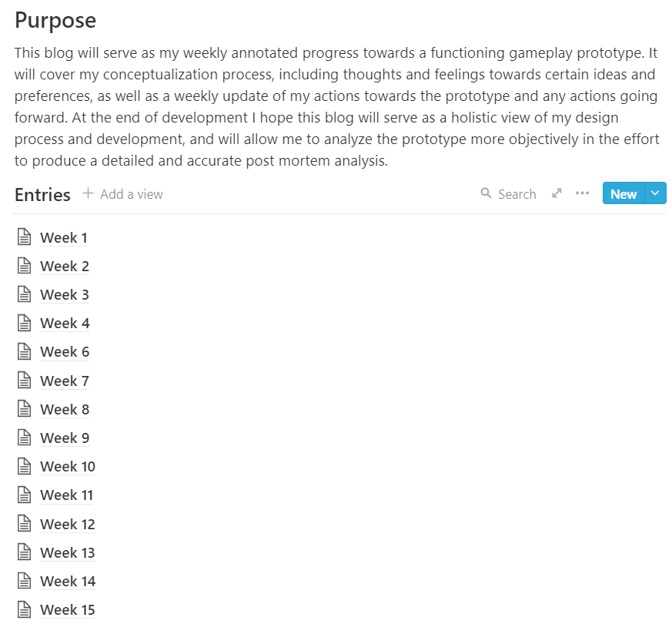
Task: Open the Week 12 entry
Action: click(68, 524)
